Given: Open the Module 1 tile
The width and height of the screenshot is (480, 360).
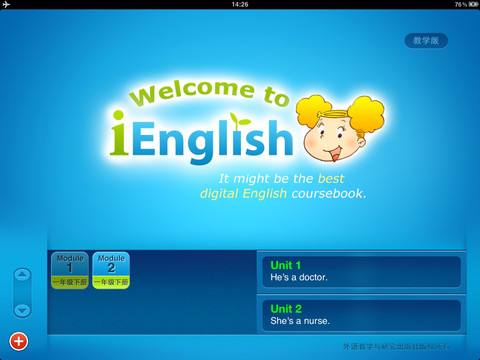Looking at the screenshot, I should point(70,270).
